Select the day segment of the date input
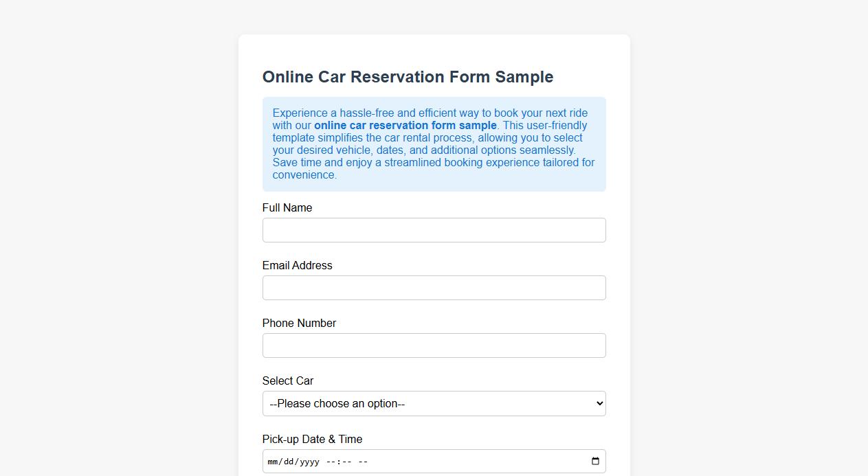The image size is (868, 476). click(289, 461)
